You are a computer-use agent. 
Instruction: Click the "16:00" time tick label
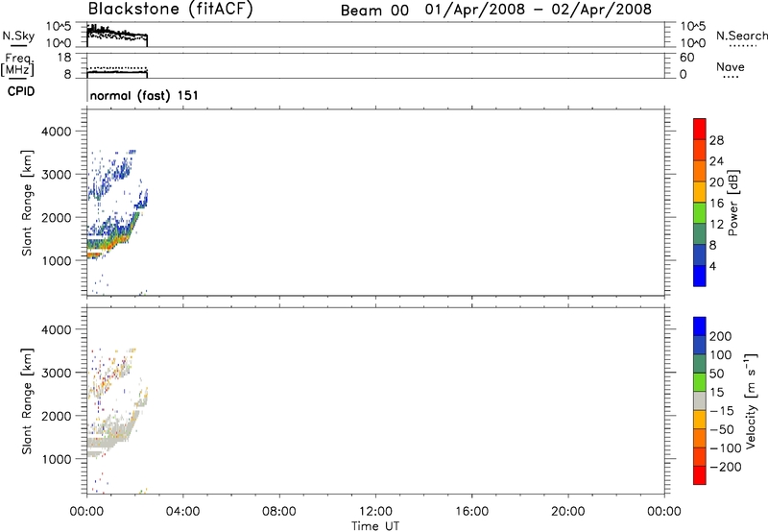[x=471, y=512]
